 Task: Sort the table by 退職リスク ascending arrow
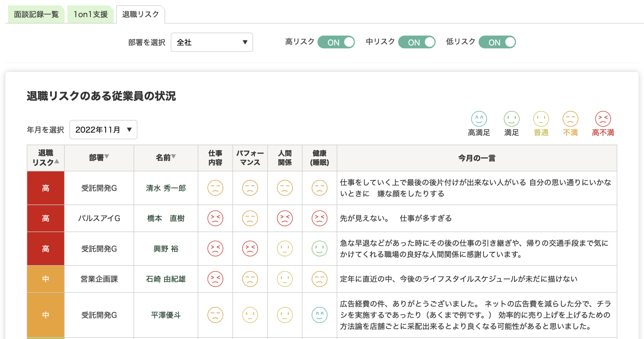point(57,162)
